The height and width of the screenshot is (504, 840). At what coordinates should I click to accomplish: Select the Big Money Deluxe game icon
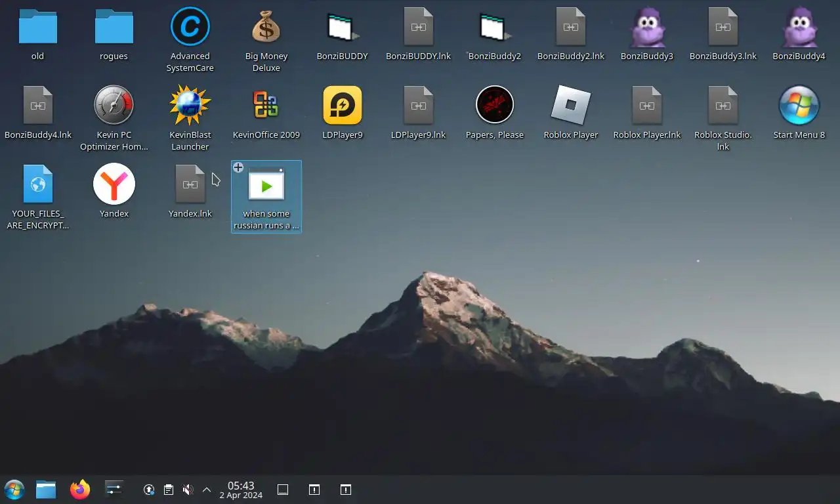coord(266,27)
